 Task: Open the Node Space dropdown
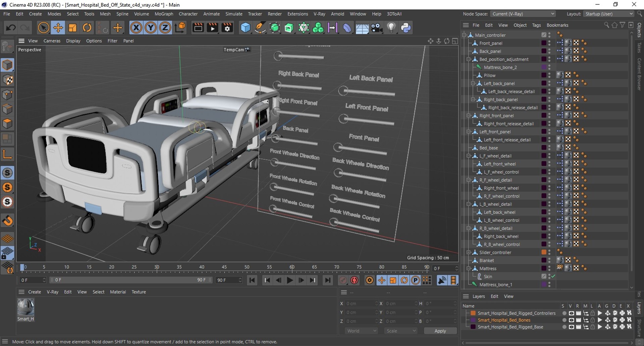click(x=523, y=14)
